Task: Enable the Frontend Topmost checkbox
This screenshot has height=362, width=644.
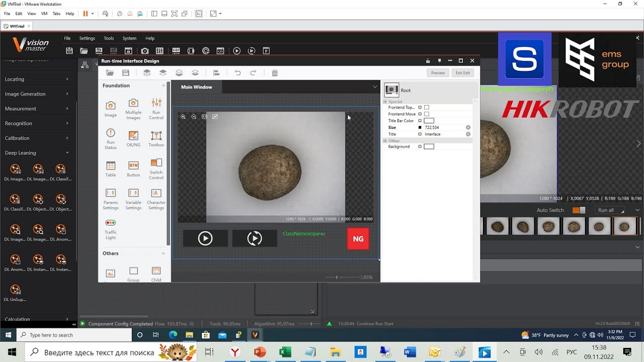Action: pyautogui.click(x=426, y=108)
